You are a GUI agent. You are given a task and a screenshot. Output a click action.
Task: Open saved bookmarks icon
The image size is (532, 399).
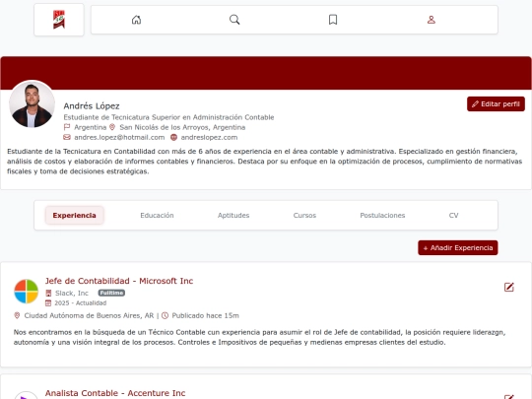(333, 20)
